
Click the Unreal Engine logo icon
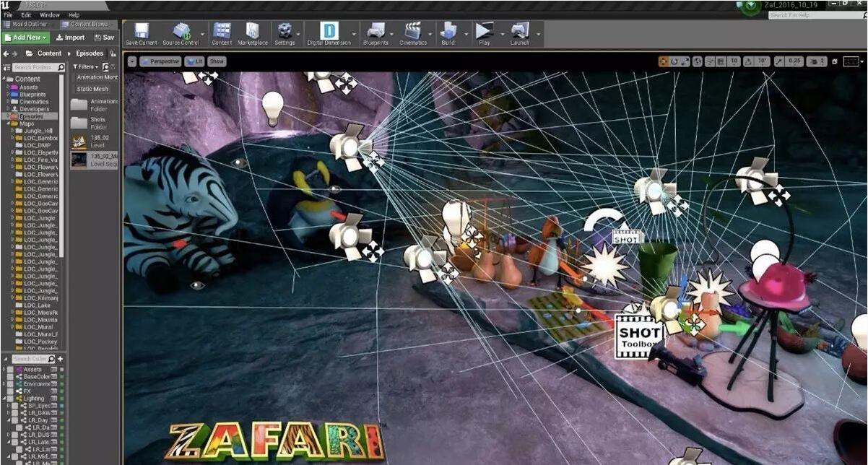click(x=5, y=5)
